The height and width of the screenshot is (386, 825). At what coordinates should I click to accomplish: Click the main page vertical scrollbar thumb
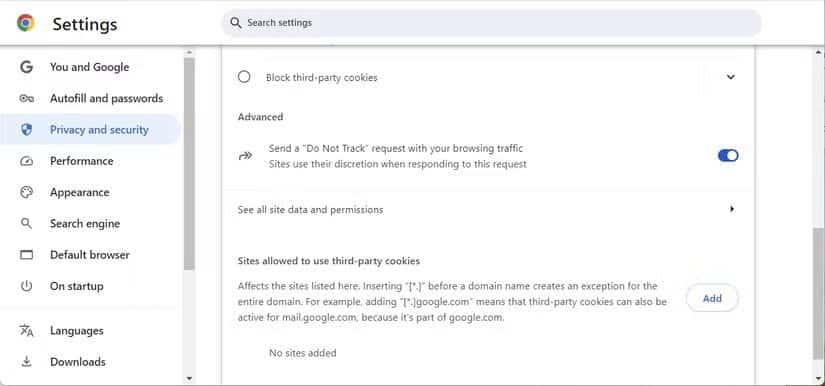click(818, 293)
